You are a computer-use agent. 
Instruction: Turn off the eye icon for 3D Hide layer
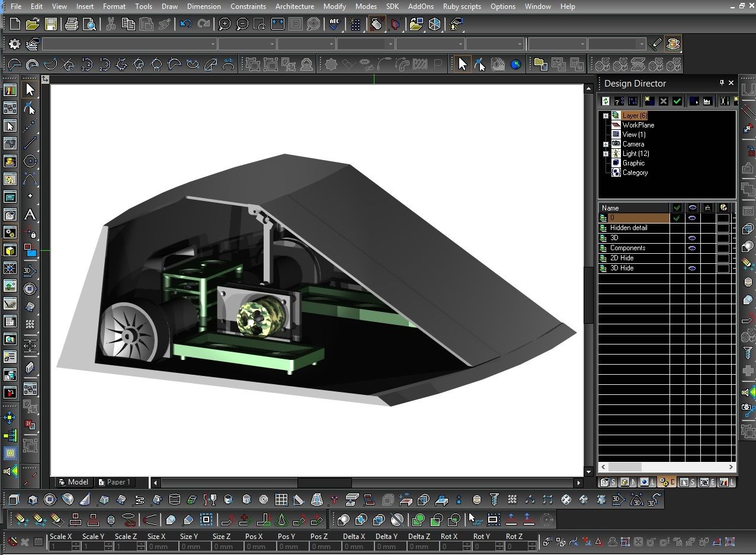(691, 268)
